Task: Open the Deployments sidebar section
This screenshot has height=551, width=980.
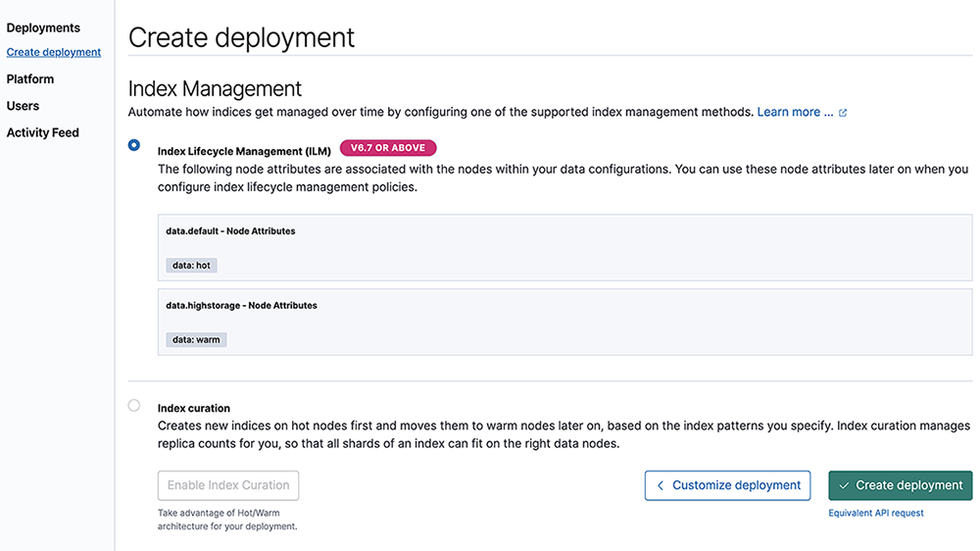Action: coord(43,27)
